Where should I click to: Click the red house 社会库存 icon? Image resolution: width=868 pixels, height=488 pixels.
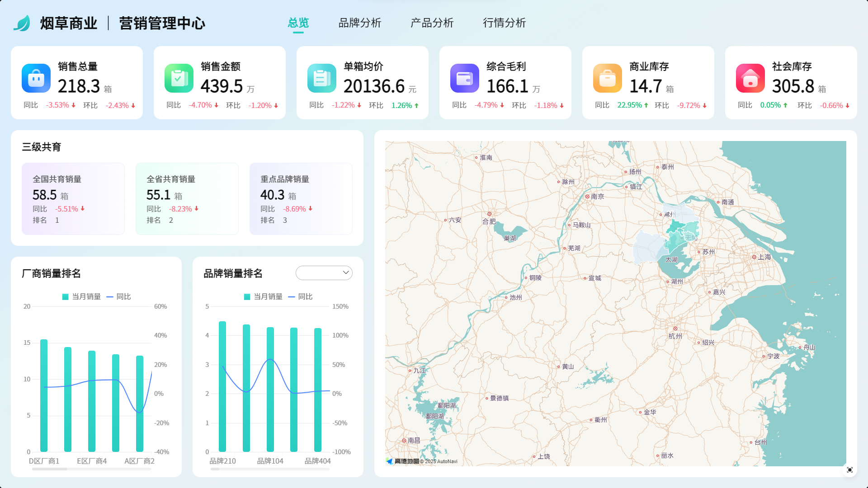coord(750,79)
